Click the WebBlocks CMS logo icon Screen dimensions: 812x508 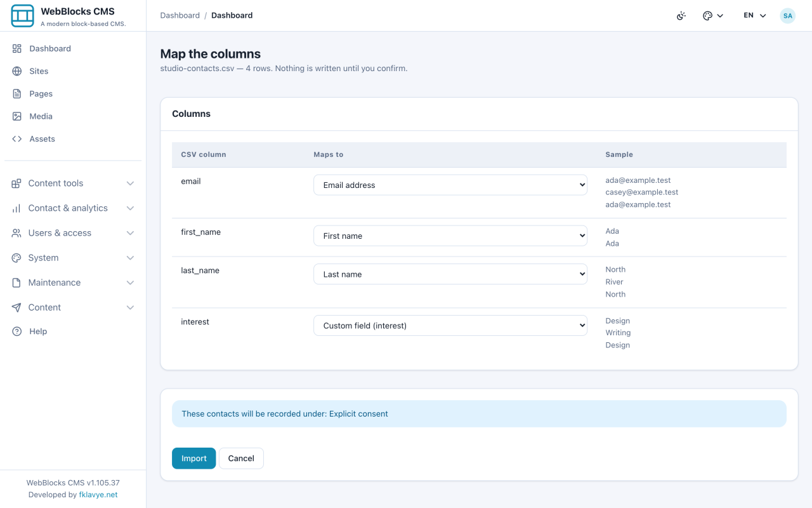(x=23, y=16)
